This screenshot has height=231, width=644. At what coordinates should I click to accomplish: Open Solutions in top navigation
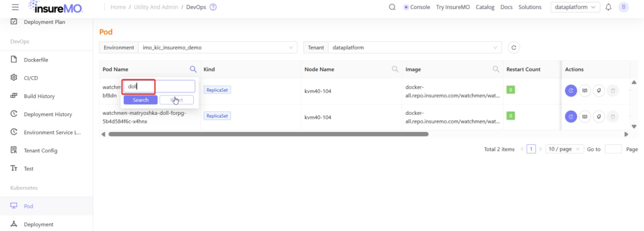coord(530,7)
